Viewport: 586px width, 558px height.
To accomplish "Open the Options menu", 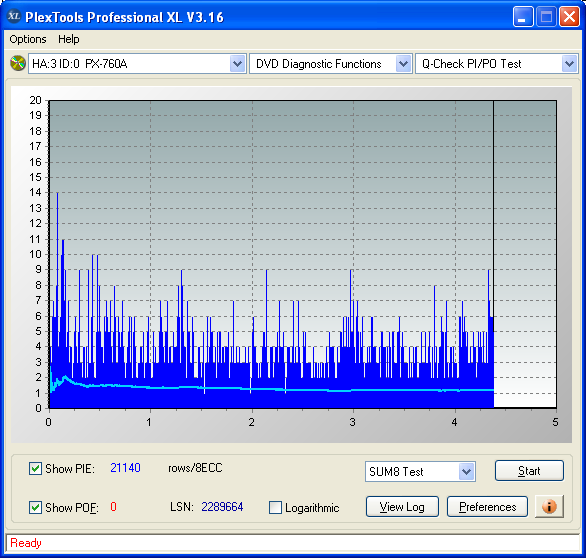I will 28,39.
